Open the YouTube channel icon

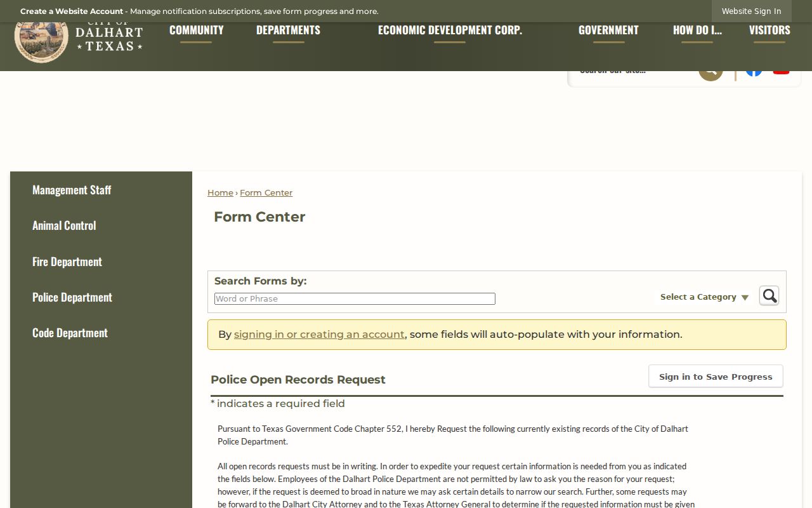pyautogui.click(x=781, y=72)
